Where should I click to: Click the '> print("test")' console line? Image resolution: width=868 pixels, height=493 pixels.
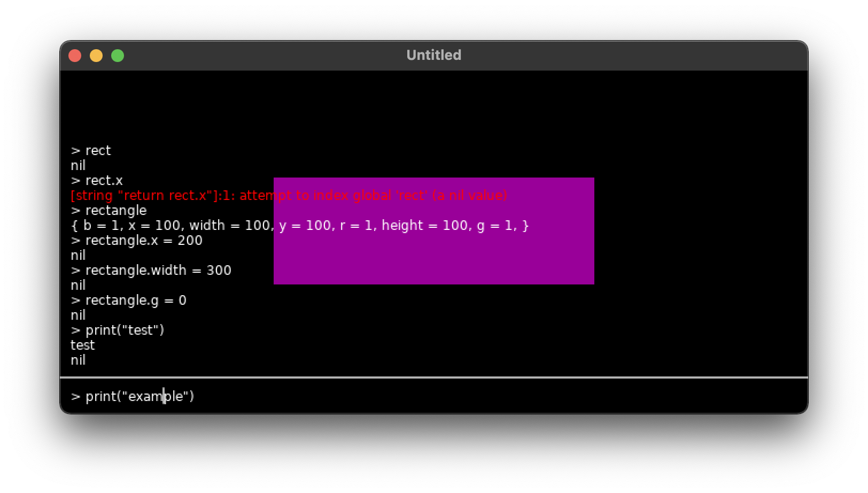118,330
